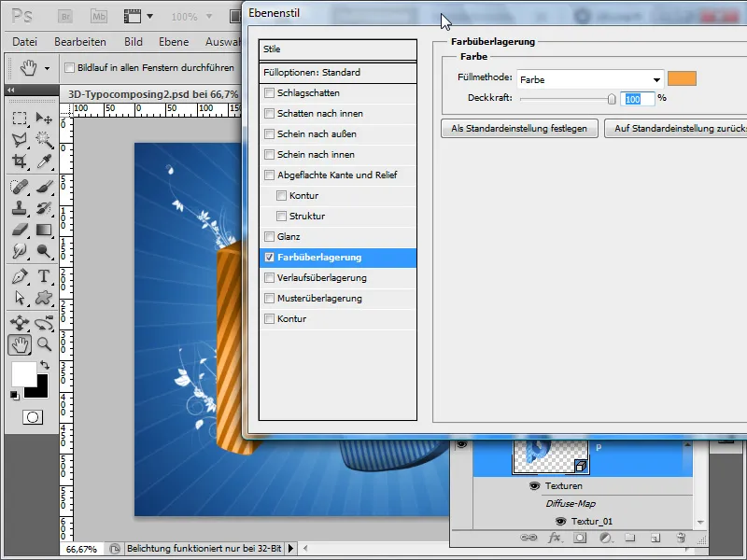This screenshot has width=747, height=560.
Task: Select the Zoom tool
Action: [44, 343]
